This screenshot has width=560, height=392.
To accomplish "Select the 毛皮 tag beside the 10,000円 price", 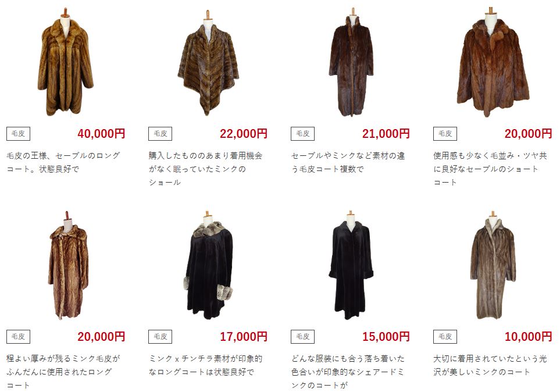I will point(445,337).
